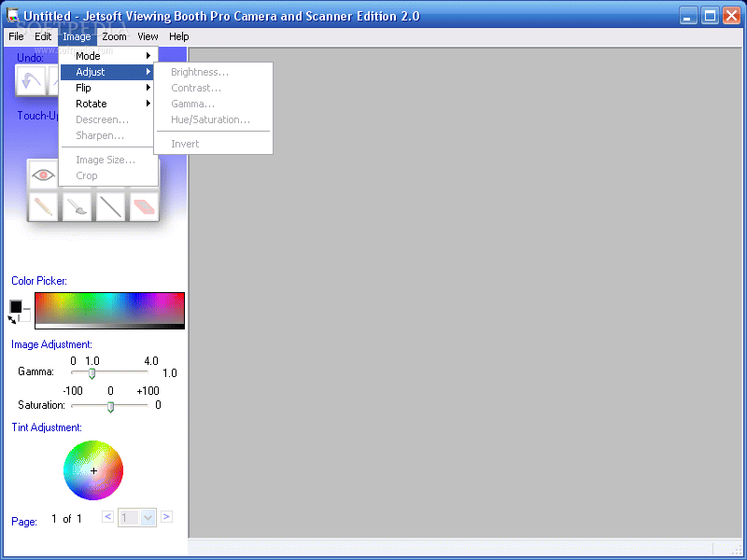Image resolution: width=747 pixels, height=560 pixels.
Task: Click the "Color Picker:" label
Action: click(x=39, y=281)
